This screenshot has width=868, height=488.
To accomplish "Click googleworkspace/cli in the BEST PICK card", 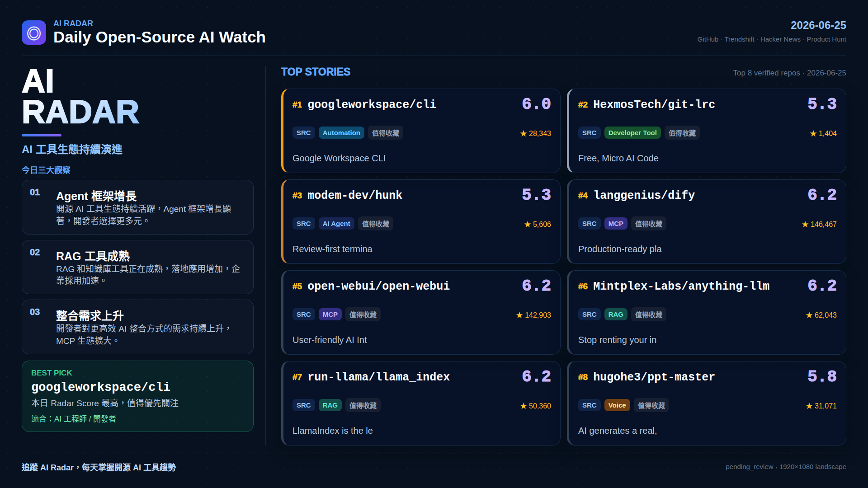I will click(101, 387).
